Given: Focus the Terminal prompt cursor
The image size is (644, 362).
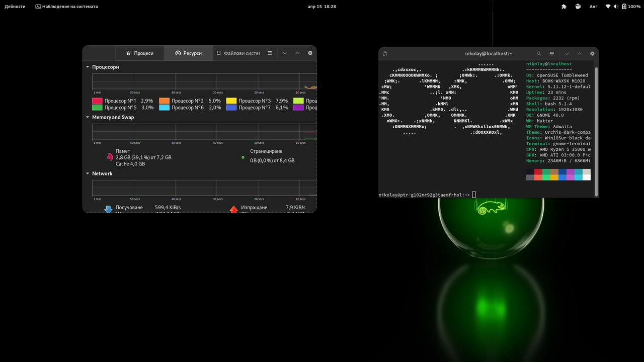Looking at the screenshot, I should pos(474,195).
